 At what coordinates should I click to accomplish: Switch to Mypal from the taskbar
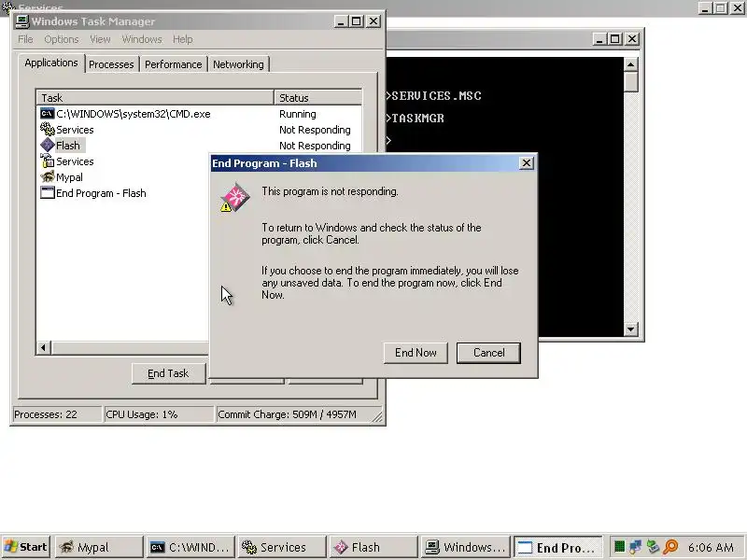(x=99, y=547)
